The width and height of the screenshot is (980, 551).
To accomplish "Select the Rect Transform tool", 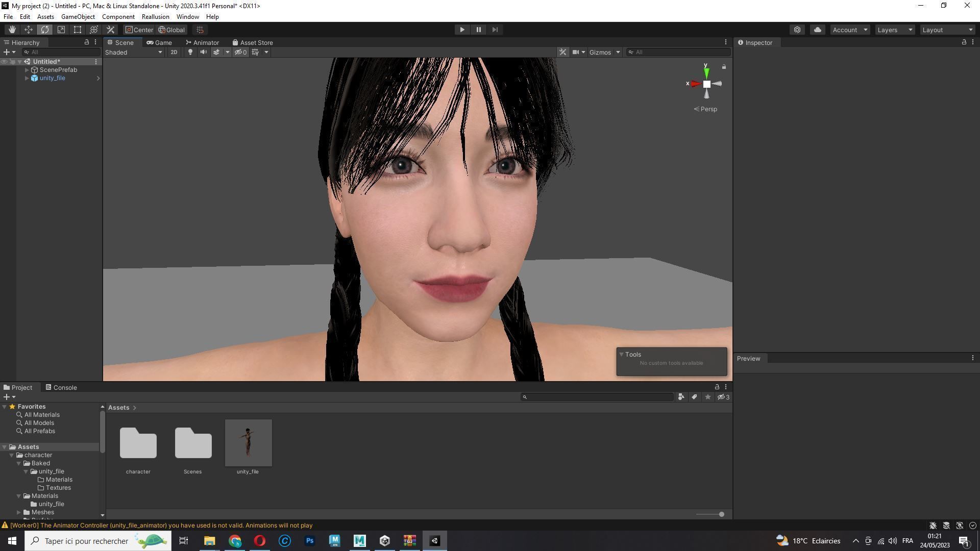I will click(78, 30).
